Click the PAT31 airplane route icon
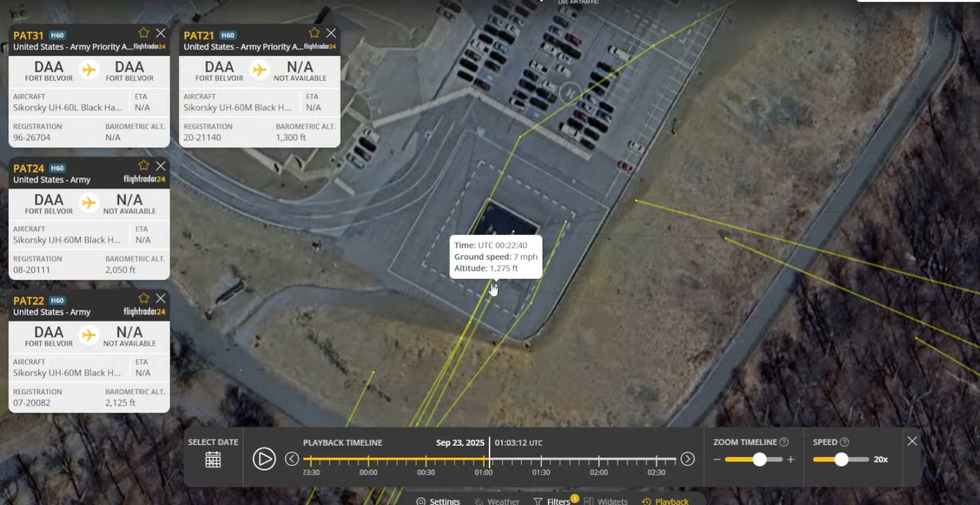Viewport: 980px width, 505px height. [x=89, y=70]
